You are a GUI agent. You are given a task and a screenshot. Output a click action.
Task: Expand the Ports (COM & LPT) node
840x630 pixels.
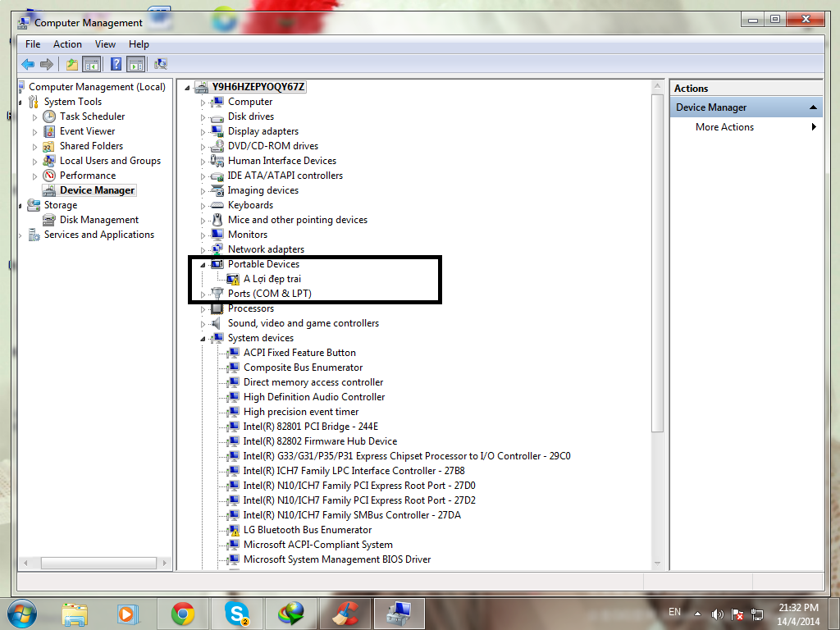(x=203, y=294)
